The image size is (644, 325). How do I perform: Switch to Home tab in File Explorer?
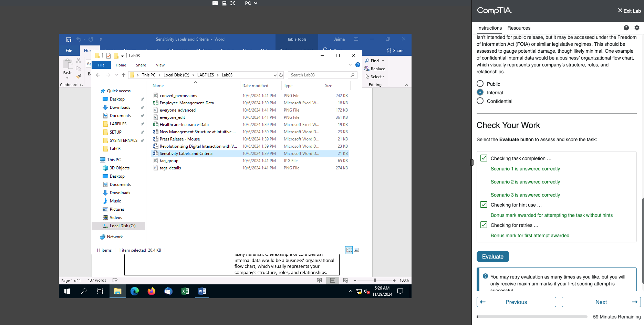point(121,65)
